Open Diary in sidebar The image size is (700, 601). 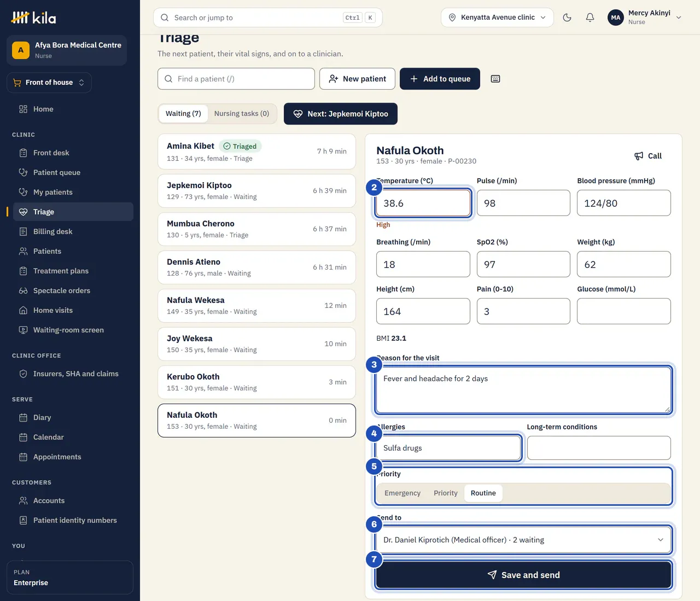[x=70, y=417]
